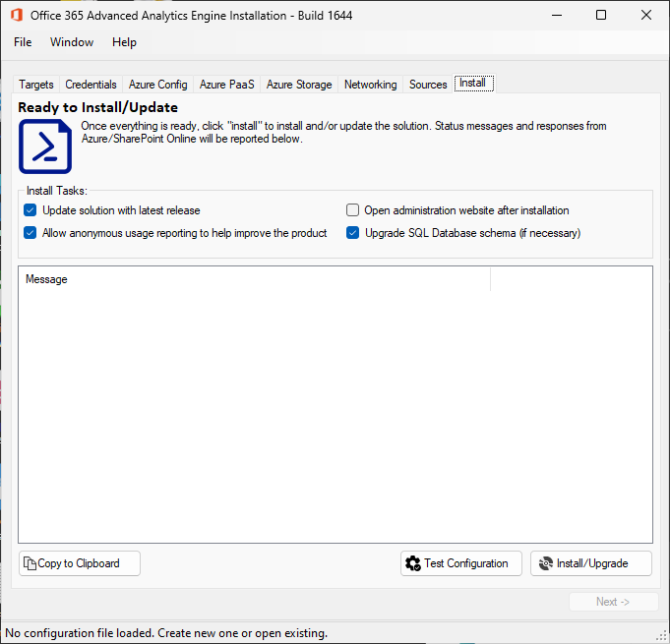Maximize the installation window
670x644 pixels.
coord(601,15)
